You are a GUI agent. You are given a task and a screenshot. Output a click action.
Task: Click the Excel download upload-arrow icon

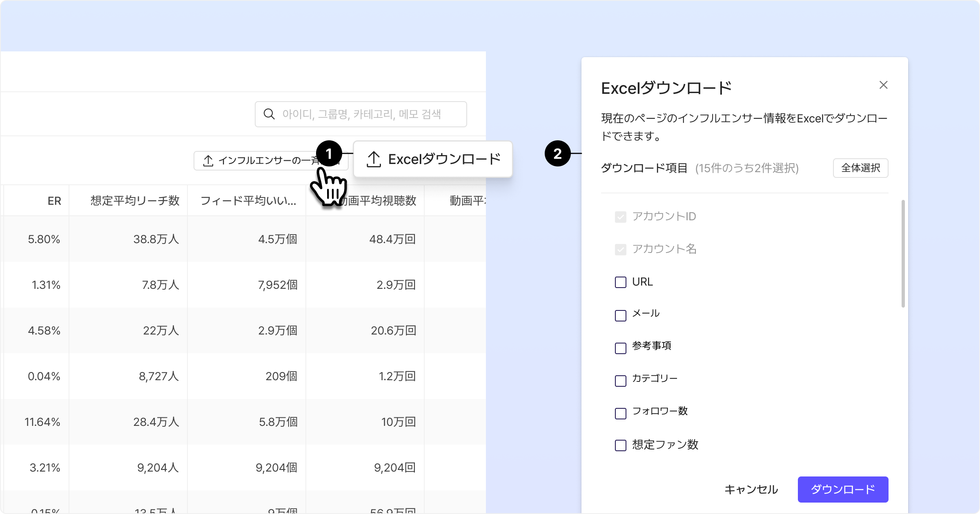click(x=373, y=160)
